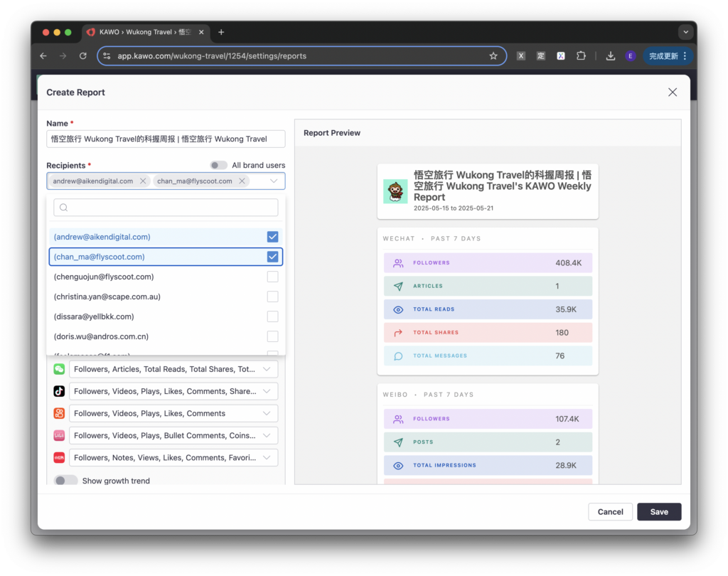Remove chan_ma@flyscoot.com recipient tag

coord(242,181)
